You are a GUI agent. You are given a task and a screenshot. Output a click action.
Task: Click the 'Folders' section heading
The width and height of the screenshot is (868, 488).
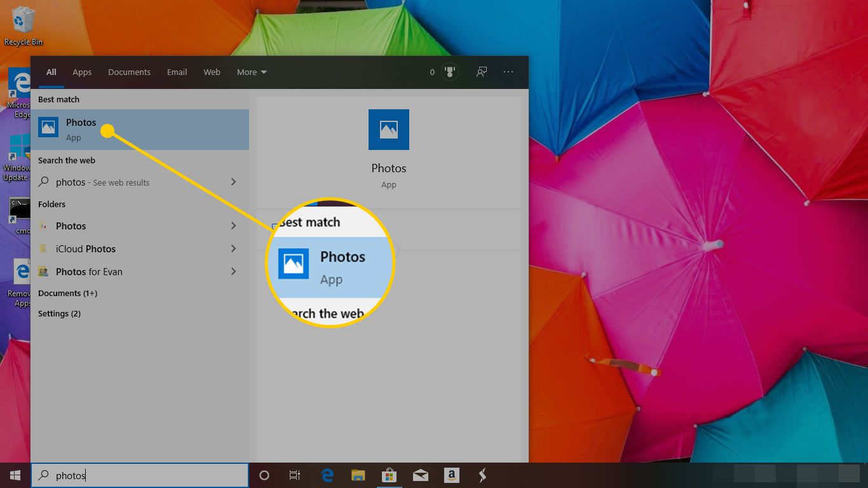coord(51,204)
